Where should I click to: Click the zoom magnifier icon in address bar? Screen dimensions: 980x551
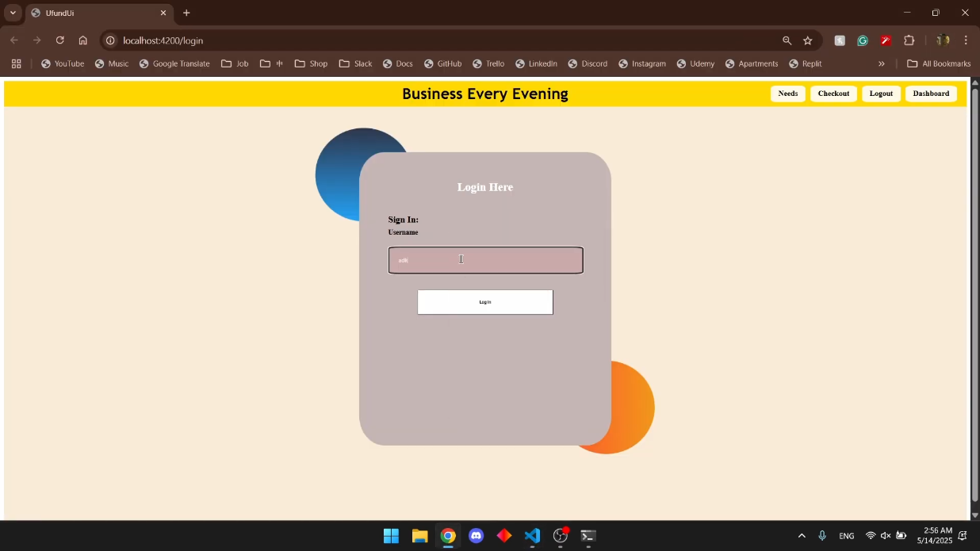pos(787,40)
